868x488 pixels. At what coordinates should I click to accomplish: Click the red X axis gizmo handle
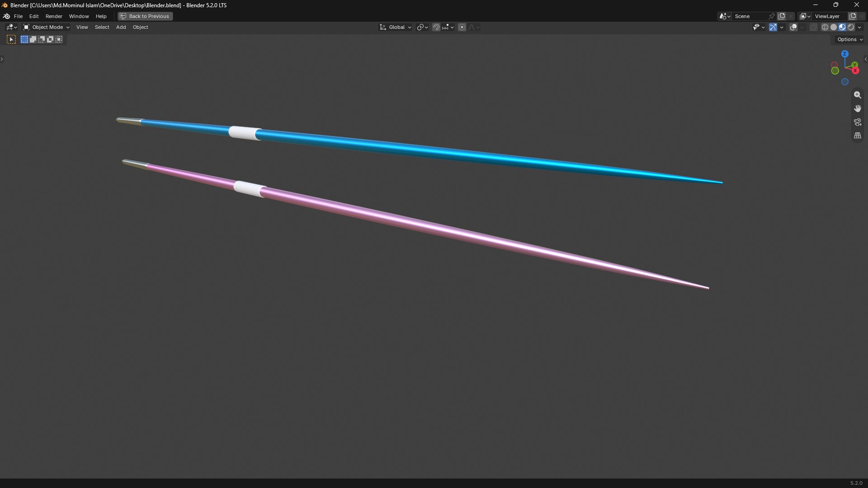[x=855, y=70]
